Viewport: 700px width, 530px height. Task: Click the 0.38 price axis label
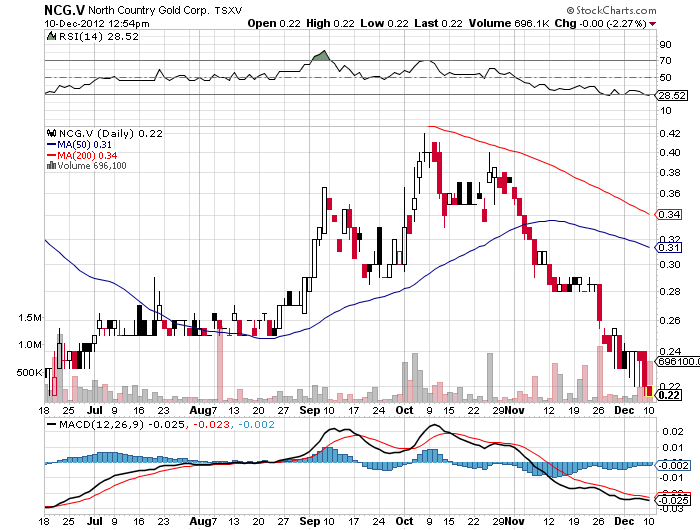point(670,172)
